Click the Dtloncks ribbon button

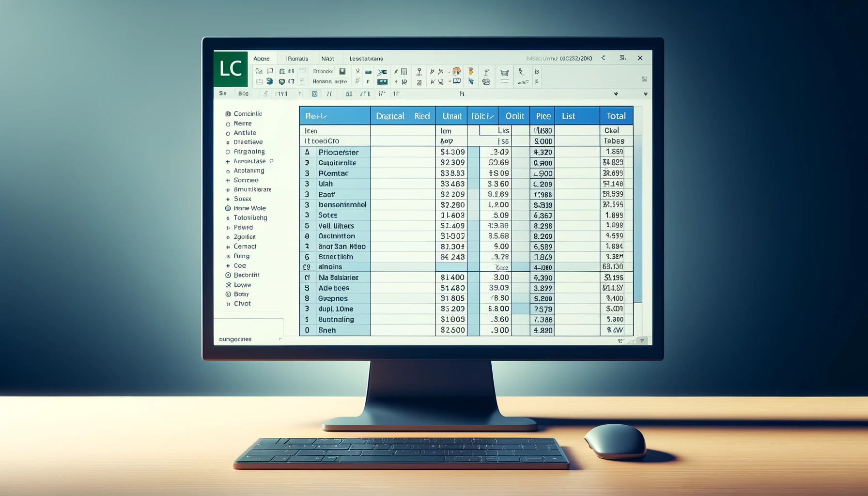click(323, 71)
